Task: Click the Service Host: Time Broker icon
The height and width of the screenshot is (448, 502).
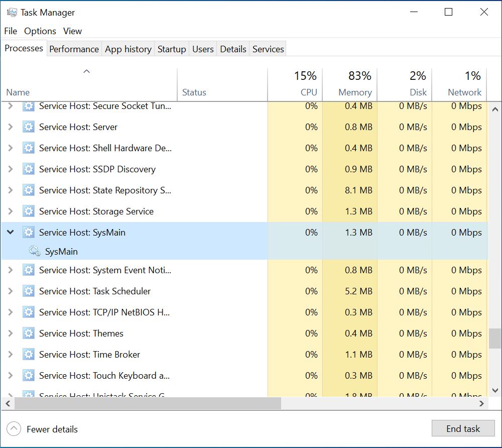Action: coord(29,355)
